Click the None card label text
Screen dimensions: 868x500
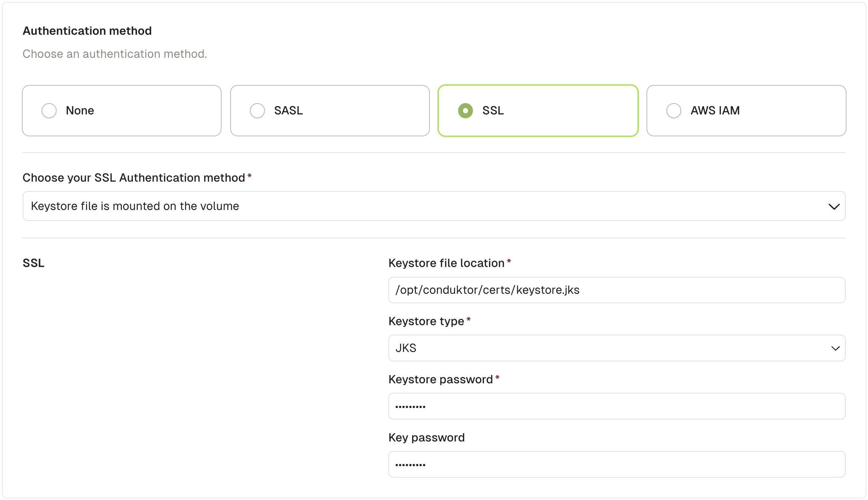coord(80,111)
